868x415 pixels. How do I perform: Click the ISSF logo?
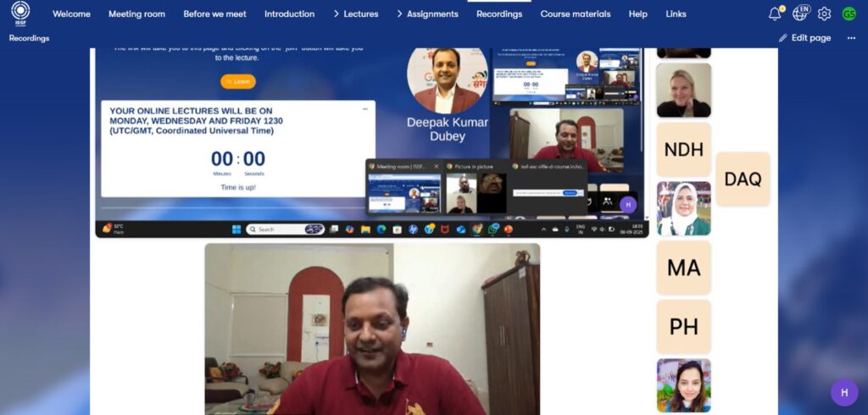[x=20, y=13]
